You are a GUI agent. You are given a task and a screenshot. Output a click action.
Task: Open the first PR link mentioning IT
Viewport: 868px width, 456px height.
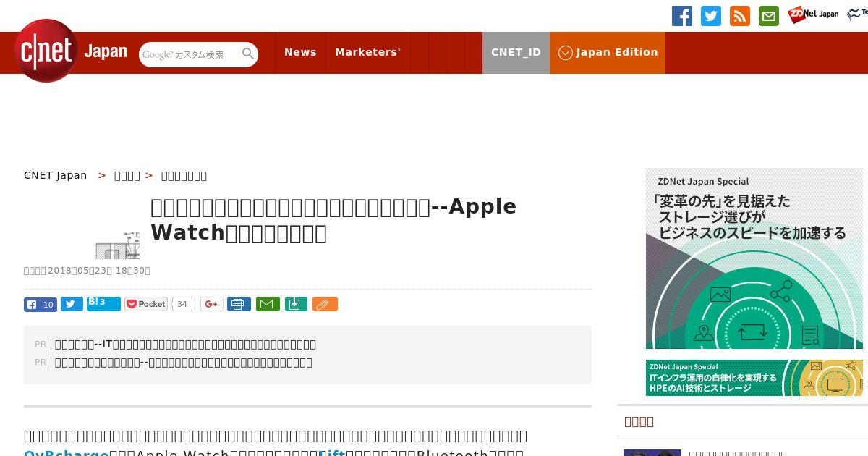[x=185, y=345]
